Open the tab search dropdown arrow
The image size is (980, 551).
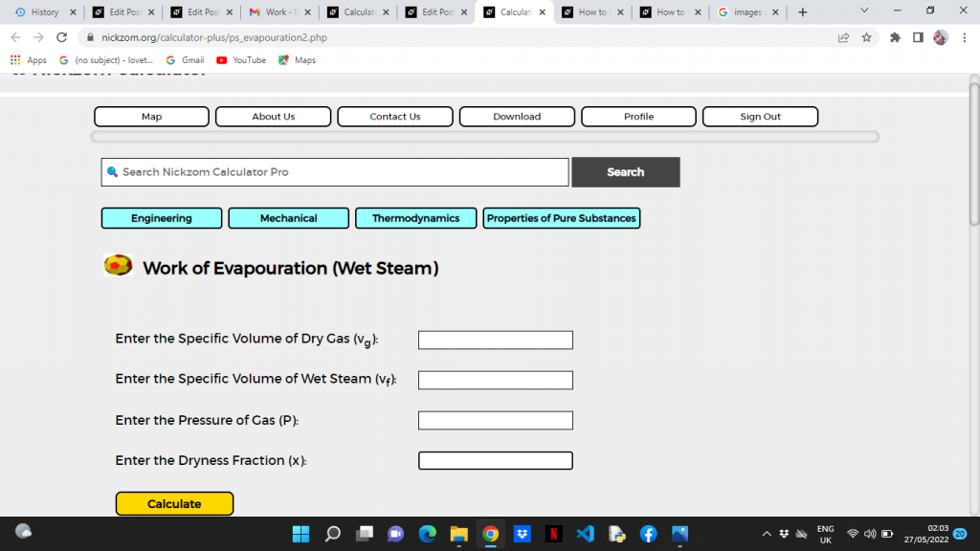click(864, 11)
